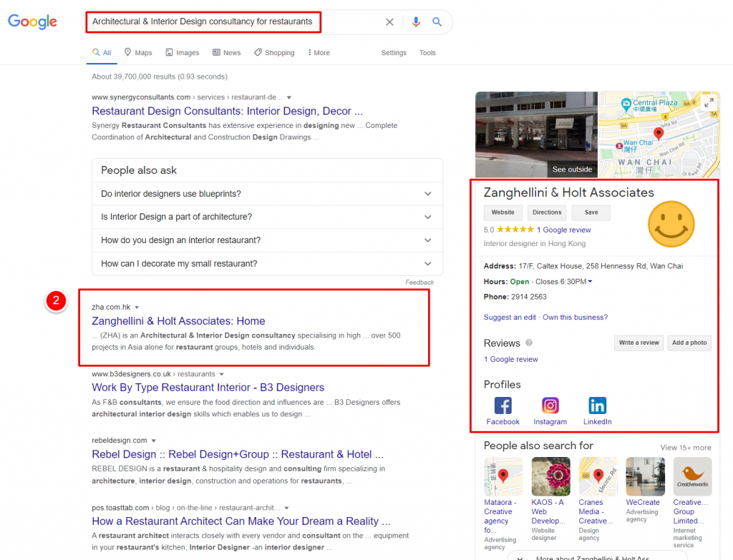This screenshot has width=733, height=560.
Task: Switch to the Maps tab
Action: click(x=138, y=53)
